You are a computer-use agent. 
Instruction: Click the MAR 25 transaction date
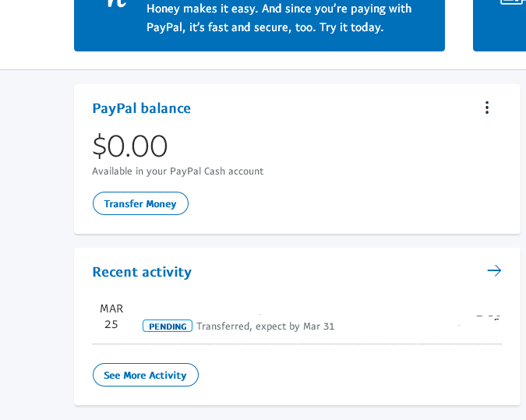coord(111,316)
